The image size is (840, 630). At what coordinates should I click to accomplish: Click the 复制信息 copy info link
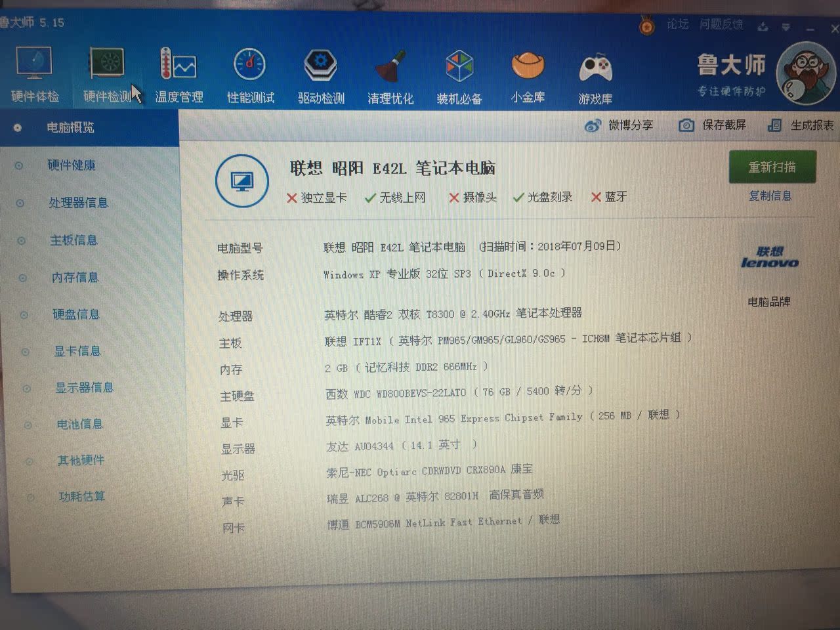pos(770,196)
